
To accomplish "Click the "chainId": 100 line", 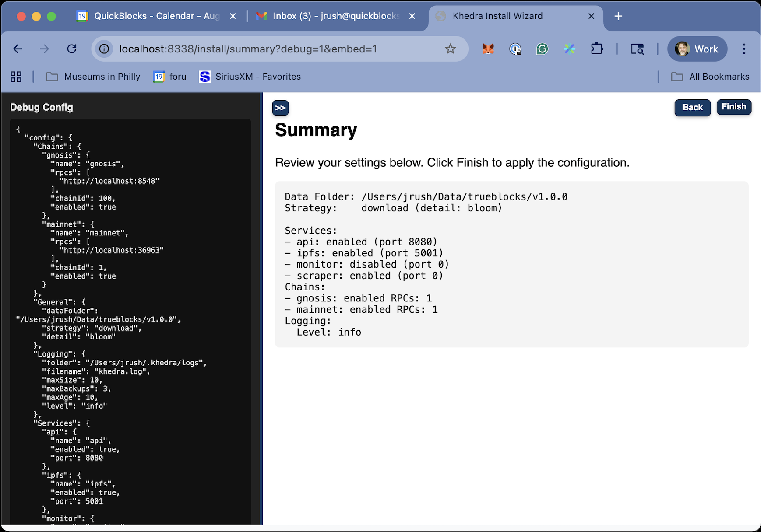I will click(83, 198).
